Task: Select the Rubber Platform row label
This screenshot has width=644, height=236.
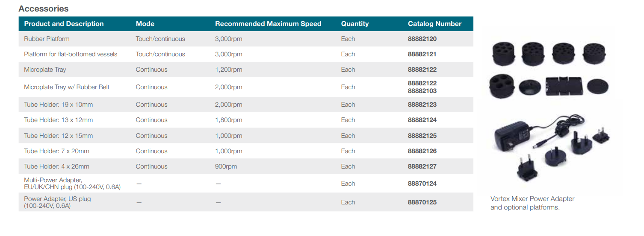Action: point(47,39)
